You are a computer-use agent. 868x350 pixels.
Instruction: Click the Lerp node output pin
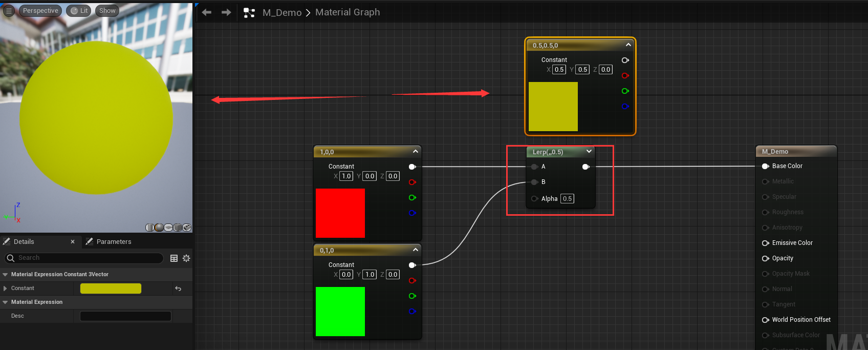tap(585, 167)
